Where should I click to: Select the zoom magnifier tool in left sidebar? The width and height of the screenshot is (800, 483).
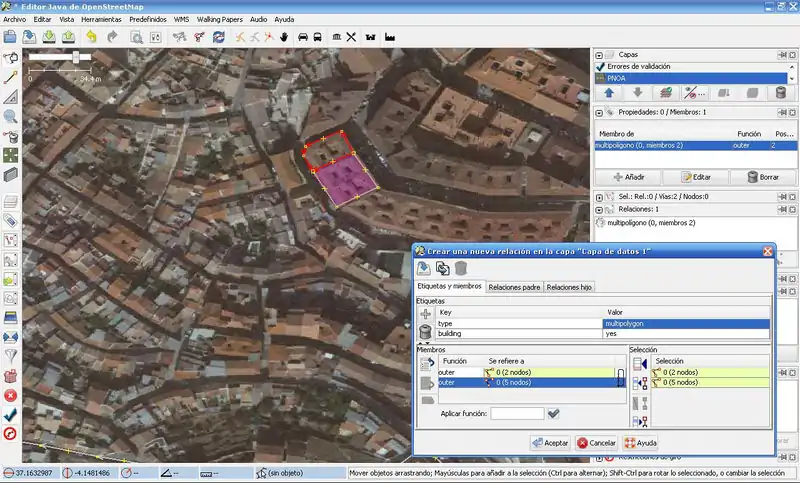[11, 116]
